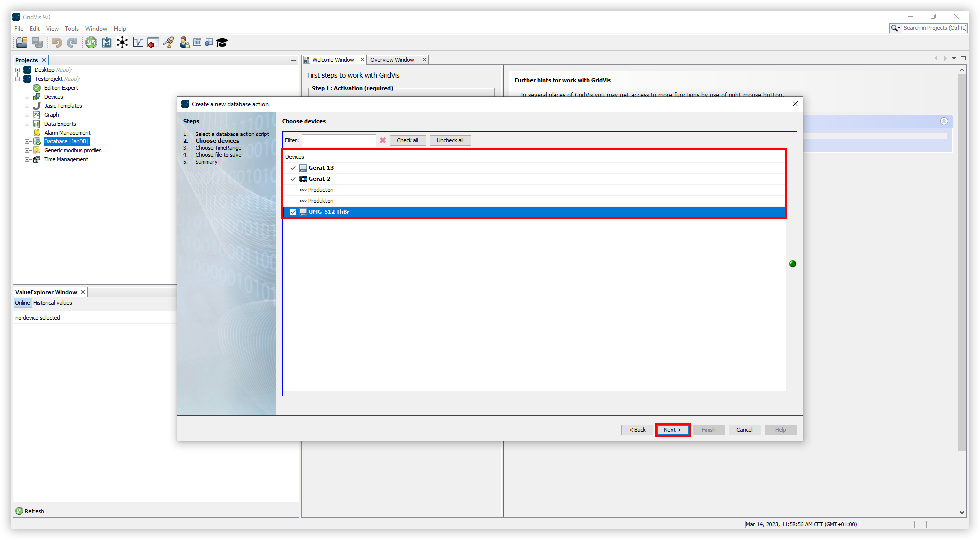
Task: Click the Undo arrow in the toolbar
Action: [56, 42]
